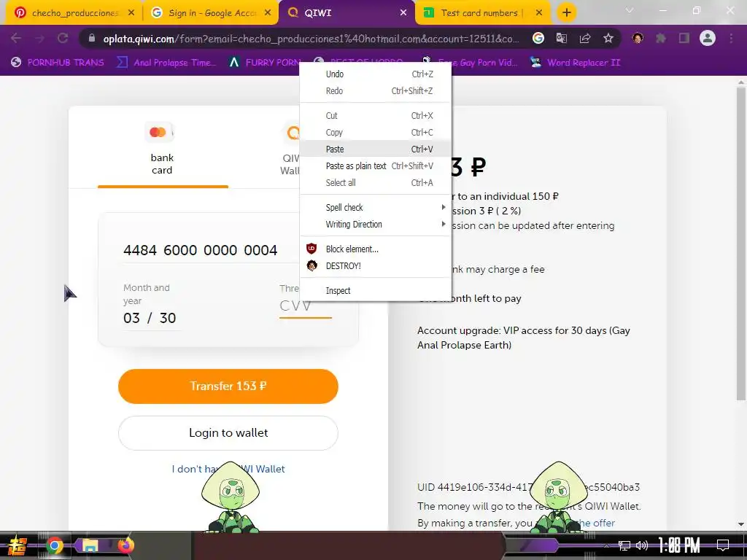Open Google icon in address bar

click(x=538, y=38)
